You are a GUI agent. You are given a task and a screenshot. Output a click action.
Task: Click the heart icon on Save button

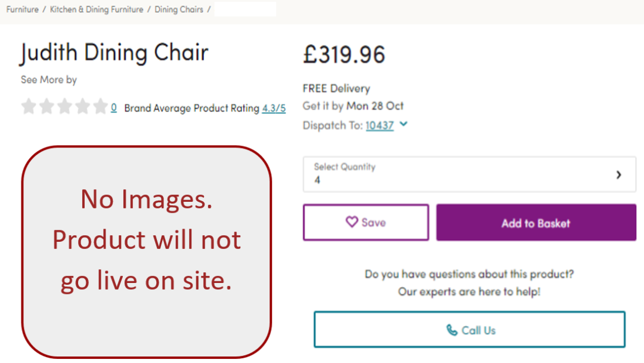click(x=352, y=222)
